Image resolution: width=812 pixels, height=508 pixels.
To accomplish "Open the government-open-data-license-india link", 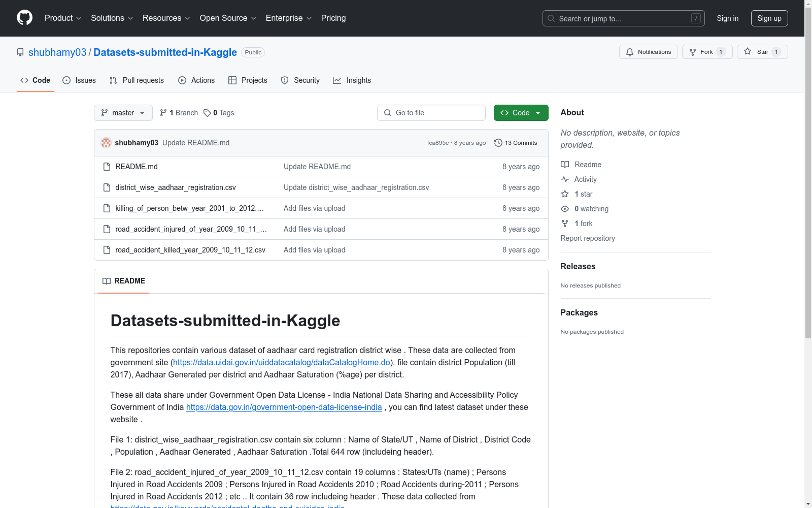I will (284, 407).
